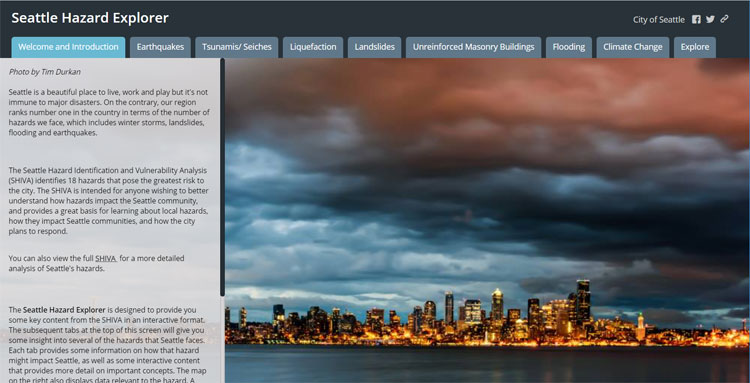Share the story on Twitter

[710, 20]
